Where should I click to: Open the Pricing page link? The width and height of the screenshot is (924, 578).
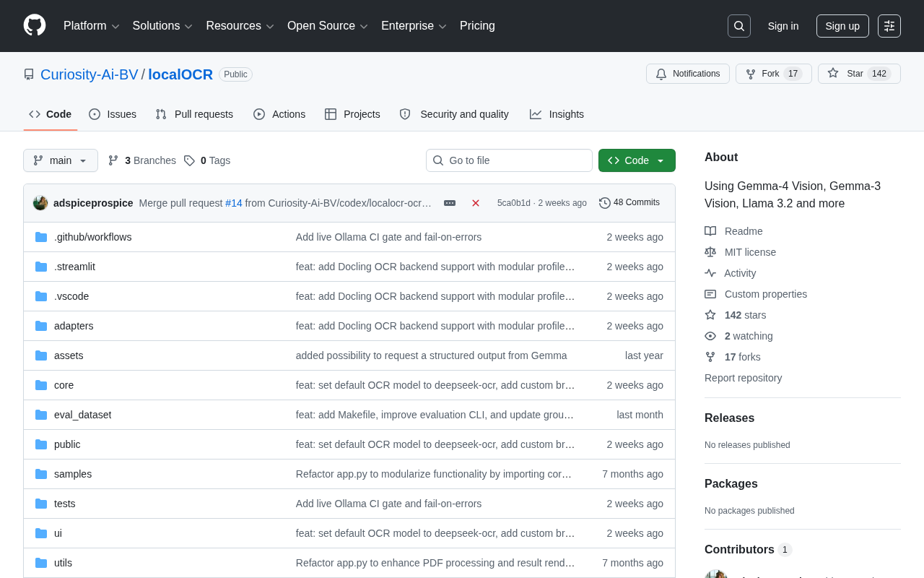point(477,26)
